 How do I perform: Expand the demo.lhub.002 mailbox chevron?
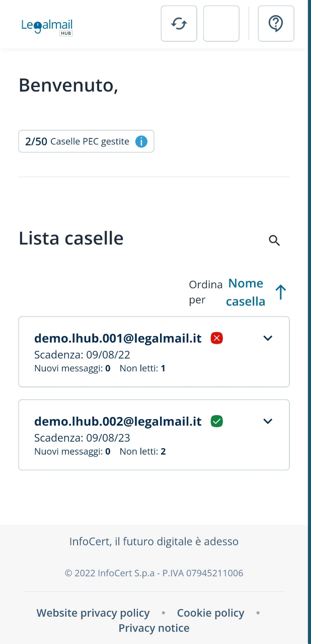[268, 421]
